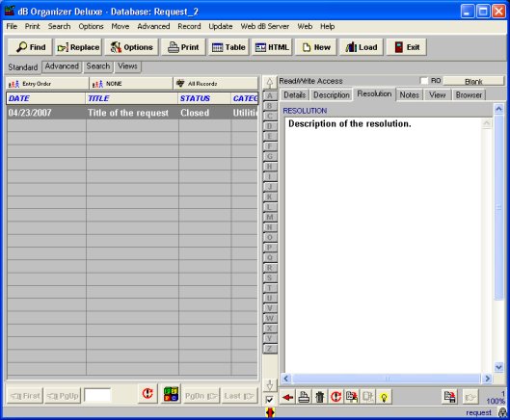Open the Options toolbar button
This screenshot has height=420, width=510.
pos(131,47)
